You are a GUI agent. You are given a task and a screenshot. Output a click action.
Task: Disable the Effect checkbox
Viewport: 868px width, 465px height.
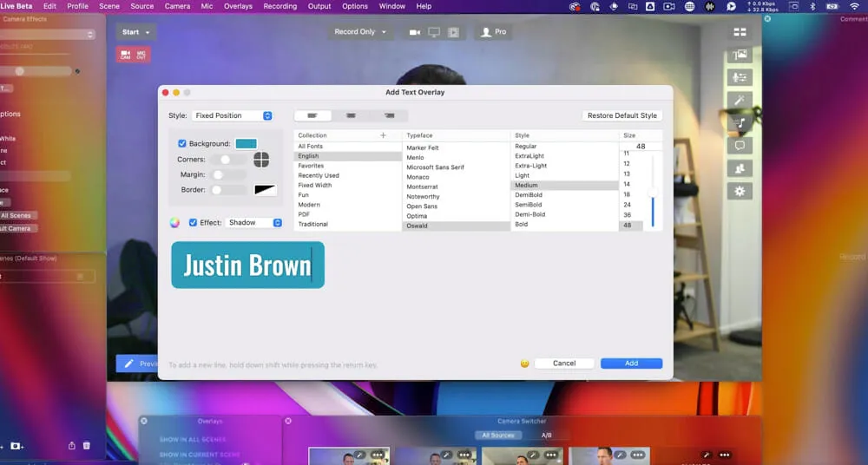pyautogui.click(x=194, y=223)
